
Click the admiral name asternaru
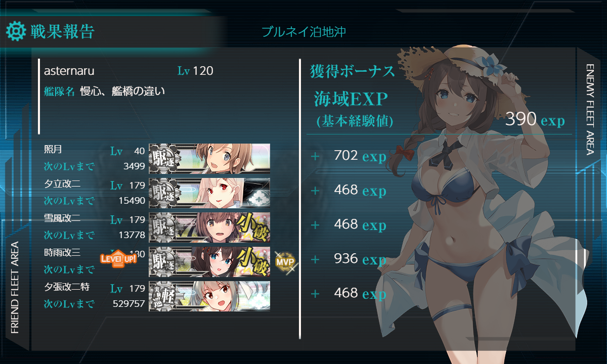[x=69, y=71]
